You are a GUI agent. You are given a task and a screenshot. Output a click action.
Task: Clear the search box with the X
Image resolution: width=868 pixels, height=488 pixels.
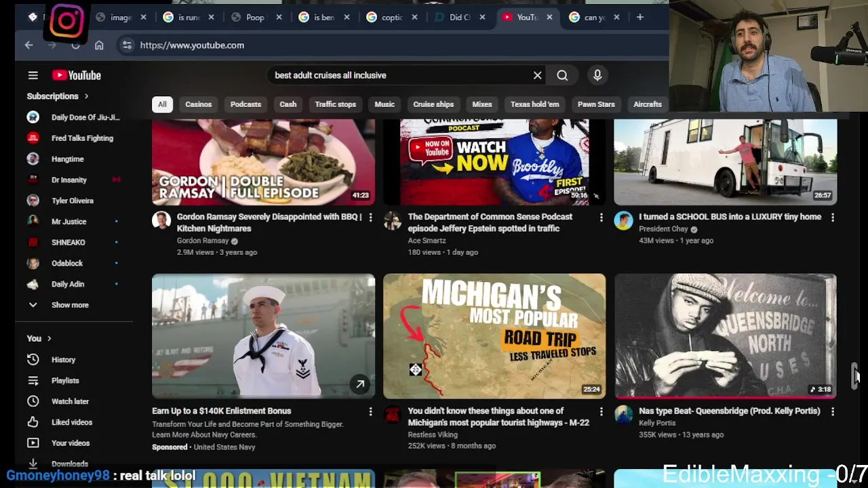coord(537,75)
